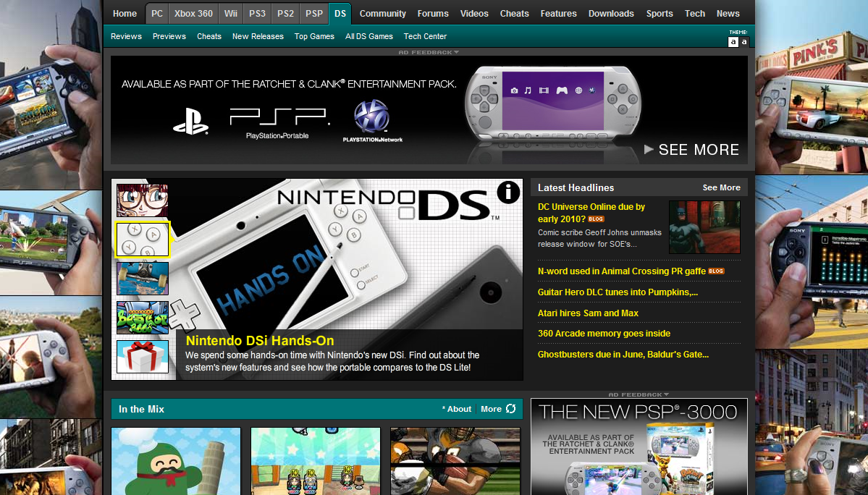Open the Forums menu item
Screen dimensions: 868x495
click(433, 13)
